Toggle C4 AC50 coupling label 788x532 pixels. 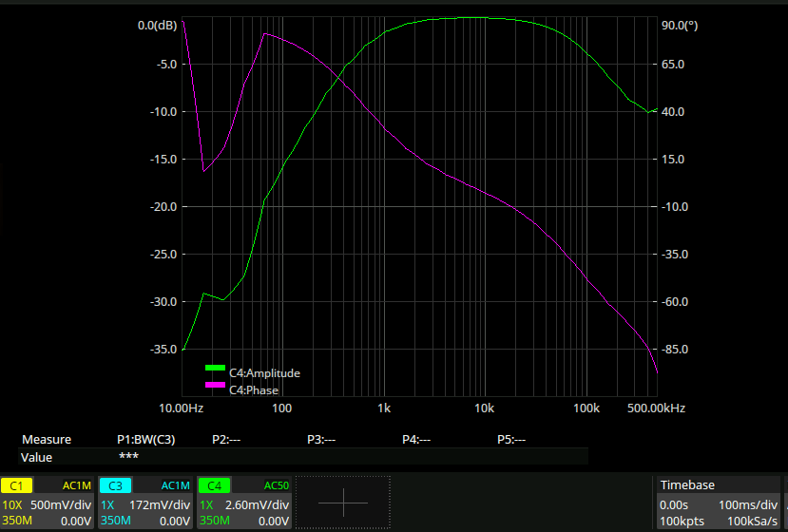click(x=276, y=485)
